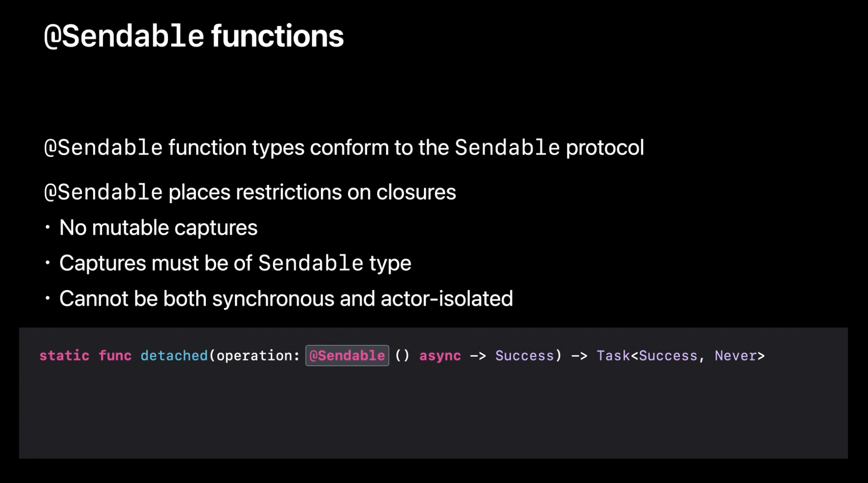
Task: Click the "func" keyword in the code
Action: tap(115, 356)
